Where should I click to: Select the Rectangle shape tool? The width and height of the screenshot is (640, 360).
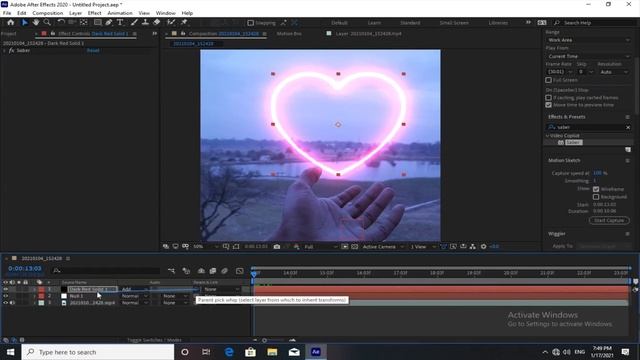[x=98, y=22]
